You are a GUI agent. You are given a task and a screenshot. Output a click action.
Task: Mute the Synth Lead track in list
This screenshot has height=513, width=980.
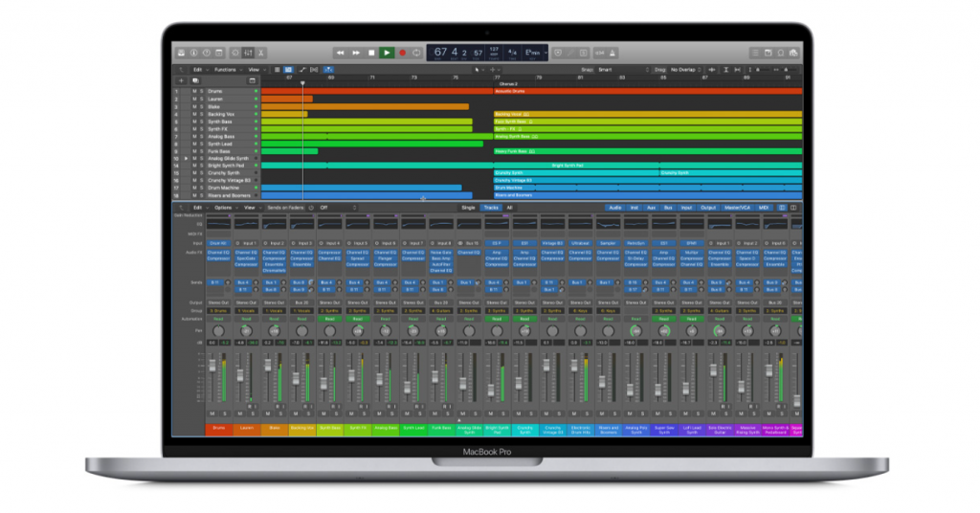193,144
